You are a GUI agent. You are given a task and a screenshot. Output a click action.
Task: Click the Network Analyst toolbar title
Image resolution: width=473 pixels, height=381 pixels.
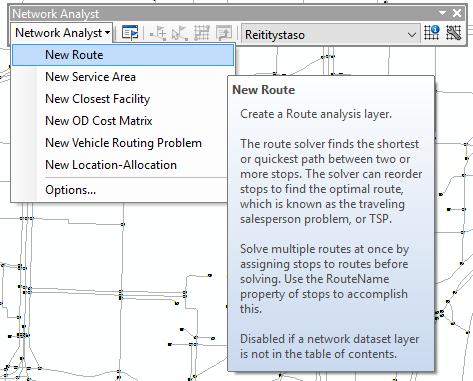[56, 14]
